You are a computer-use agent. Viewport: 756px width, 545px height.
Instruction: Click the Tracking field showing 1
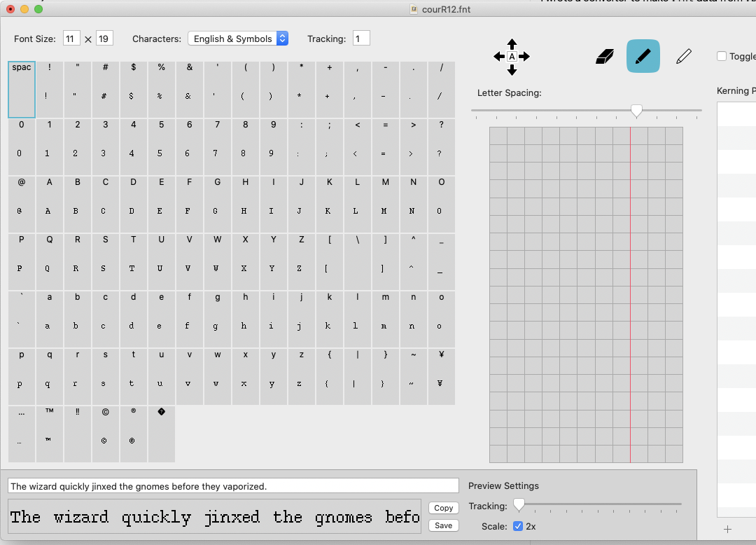click(x=361, y=39)
